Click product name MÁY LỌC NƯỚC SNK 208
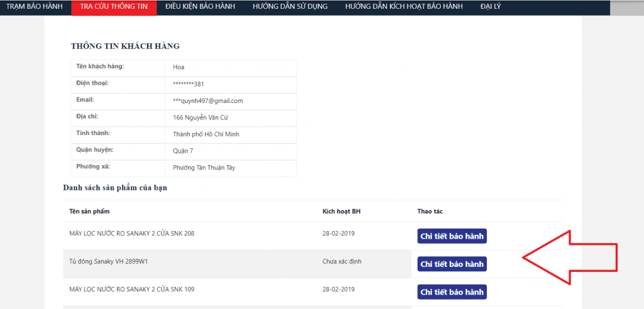The image size is (644, 309). 131,234
